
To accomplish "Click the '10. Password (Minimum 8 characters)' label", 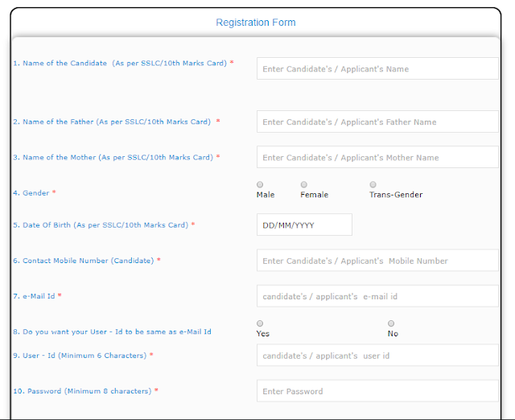I will point(86,391).
